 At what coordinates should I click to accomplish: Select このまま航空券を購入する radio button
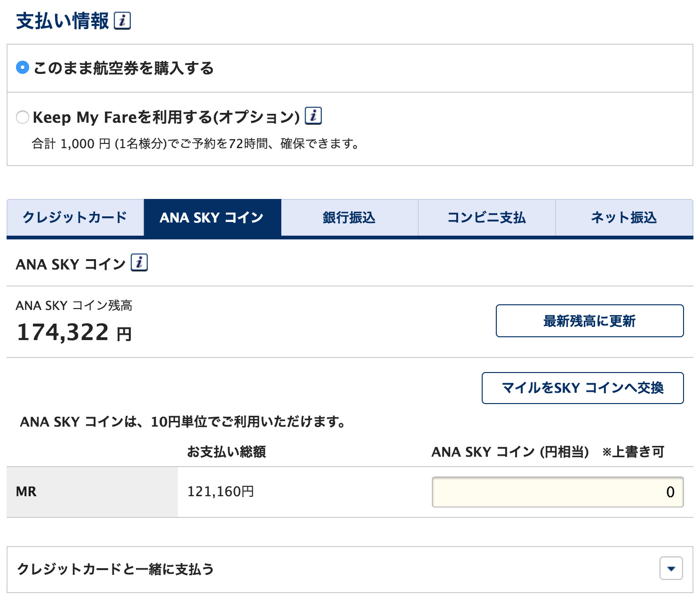[23, 68]
